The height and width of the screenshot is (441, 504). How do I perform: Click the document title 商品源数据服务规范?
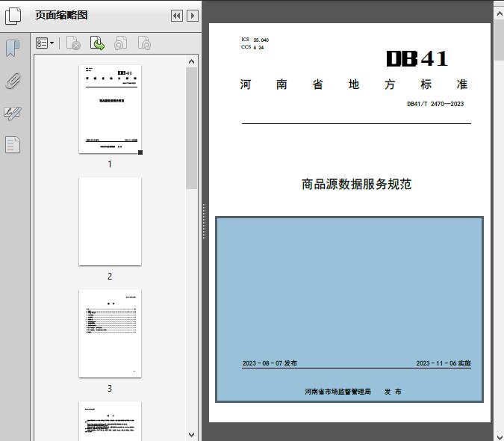point(356,184)
